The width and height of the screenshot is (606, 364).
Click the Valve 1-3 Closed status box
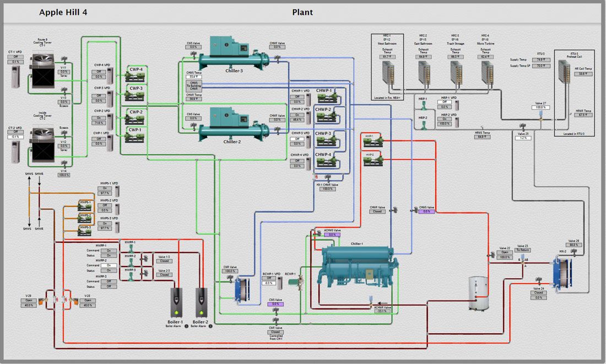pos(164,261)
